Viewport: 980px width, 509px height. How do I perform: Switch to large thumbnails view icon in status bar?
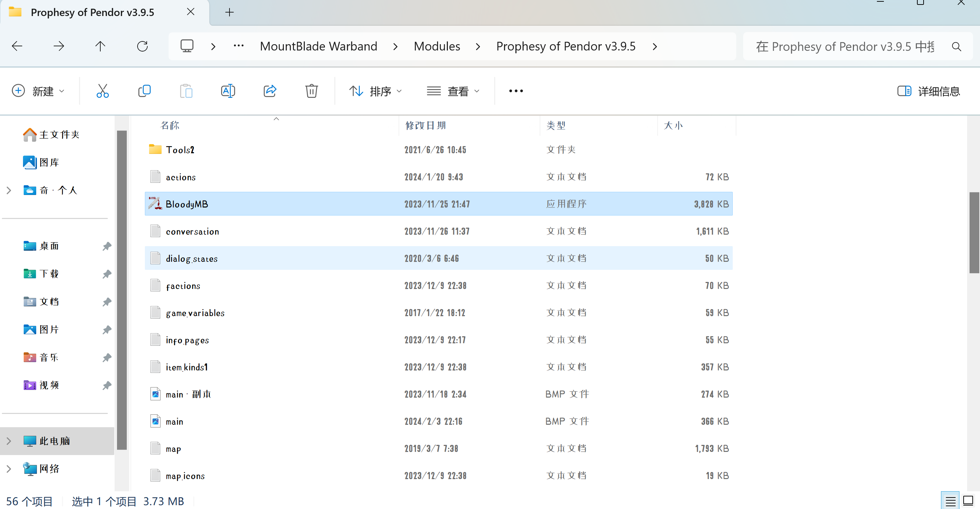(968, 501)
